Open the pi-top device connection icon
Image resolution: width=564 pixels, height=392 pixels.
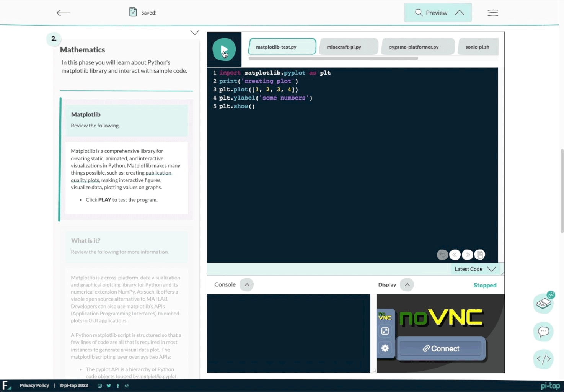pos(543,304)
